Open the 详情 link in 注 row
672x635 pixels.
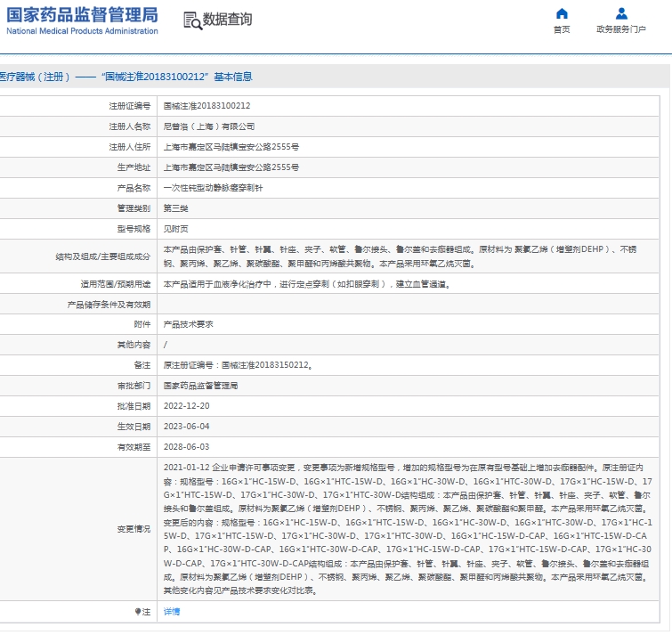(x=172, y=612)
